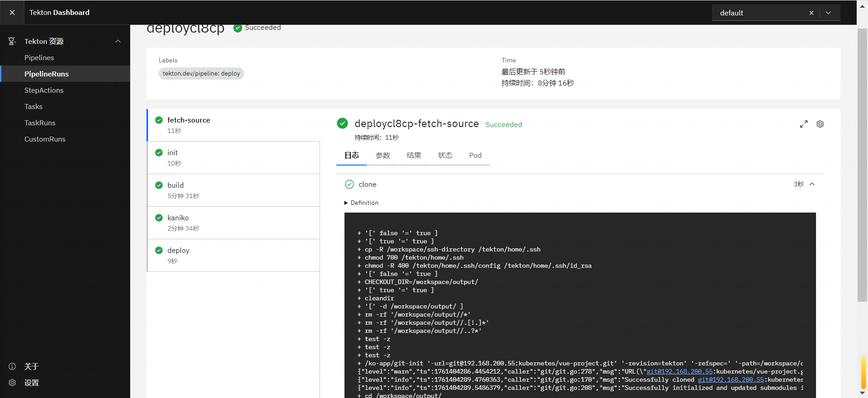Open the namespace dropdown arrow
868x398 pixels.
pos(828,13)
